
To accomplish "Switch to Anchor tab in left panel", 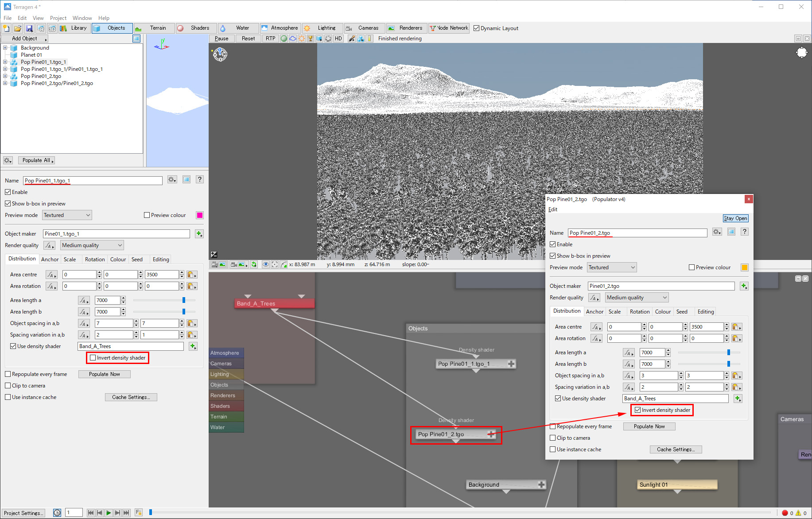I will pos(50,259).
